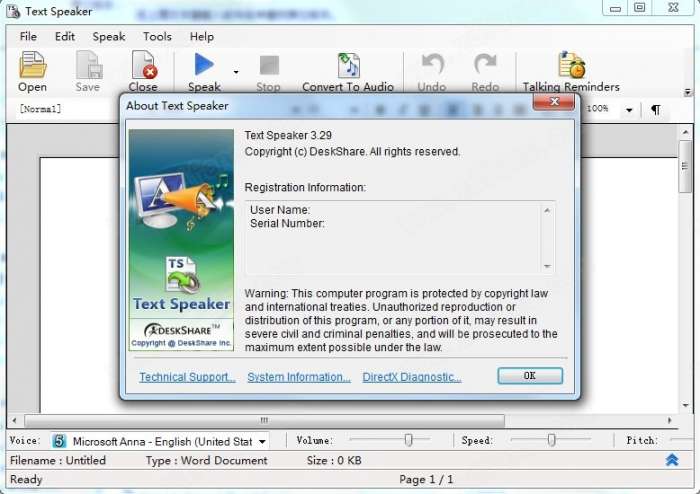700x494 pixels.
Task: Open the Edit menu
Action: [65, 37]
